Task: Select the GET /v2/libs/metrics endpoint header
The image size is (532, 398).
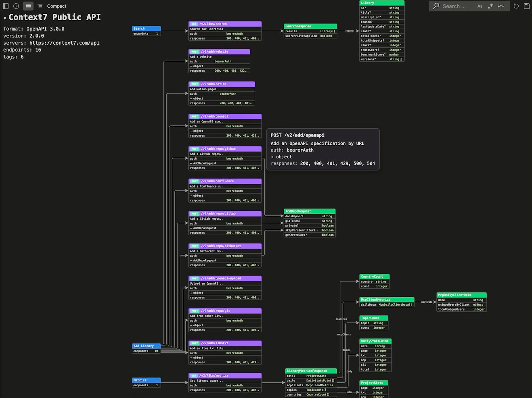Action: [225, 375]
